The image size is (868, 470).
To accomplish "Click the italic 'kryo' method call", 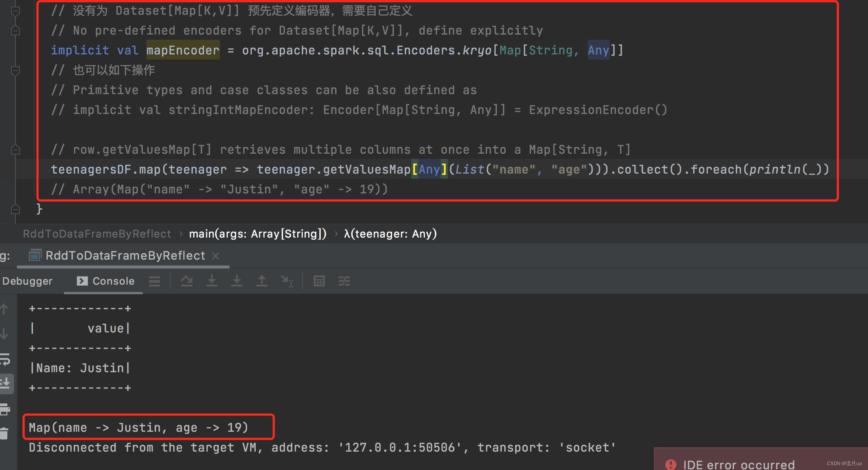I will [x=477, y=50].
